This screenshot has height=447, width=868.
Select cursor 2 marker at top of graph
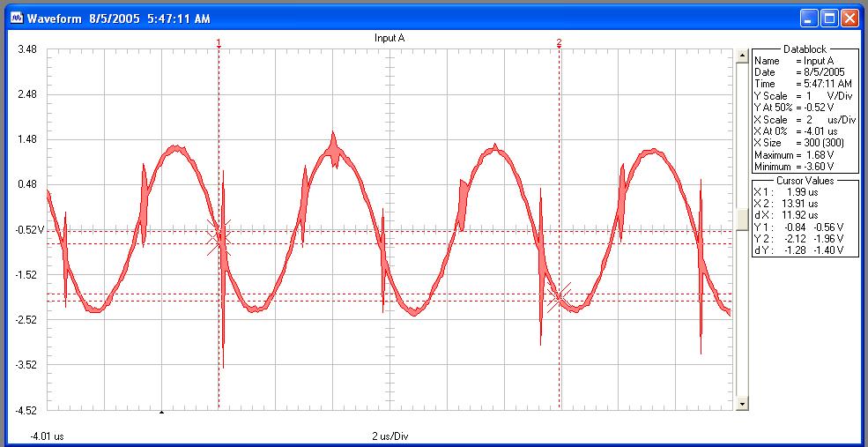click(x=559, y=43)
